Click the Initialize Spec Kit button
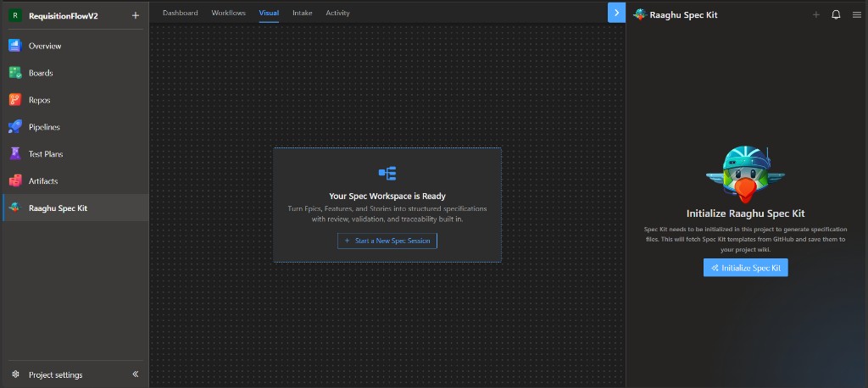Image resolution: width=868 pixels, height=388 pixels. tap(746, 268)
